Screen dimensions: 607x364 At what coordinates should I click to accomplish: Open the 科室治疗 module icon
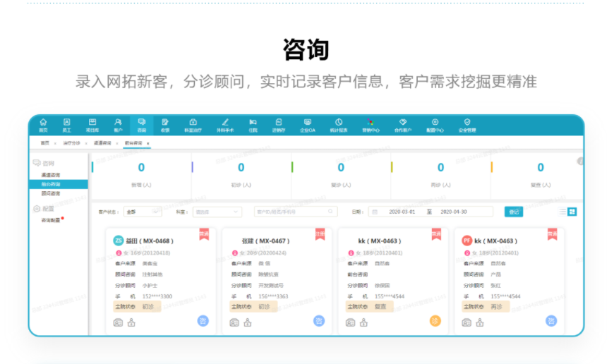(x=193, y=126)
